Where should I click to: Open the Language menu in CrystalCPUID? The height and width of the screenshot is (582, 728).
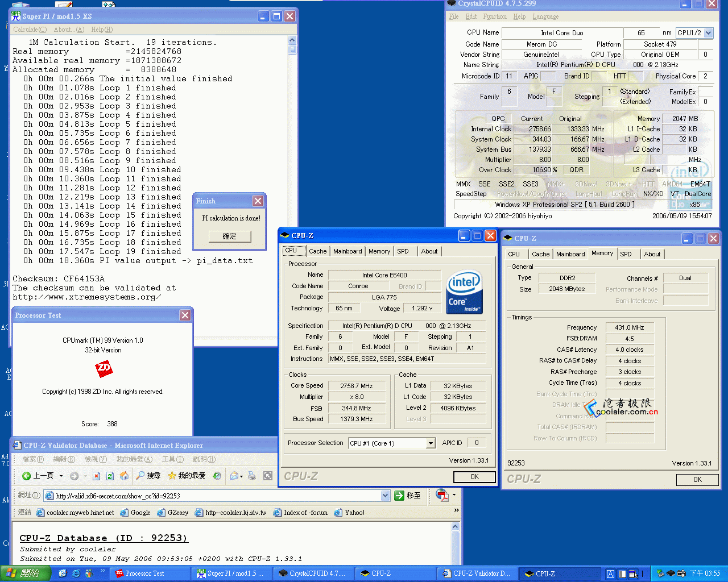(x=545, y=16)
